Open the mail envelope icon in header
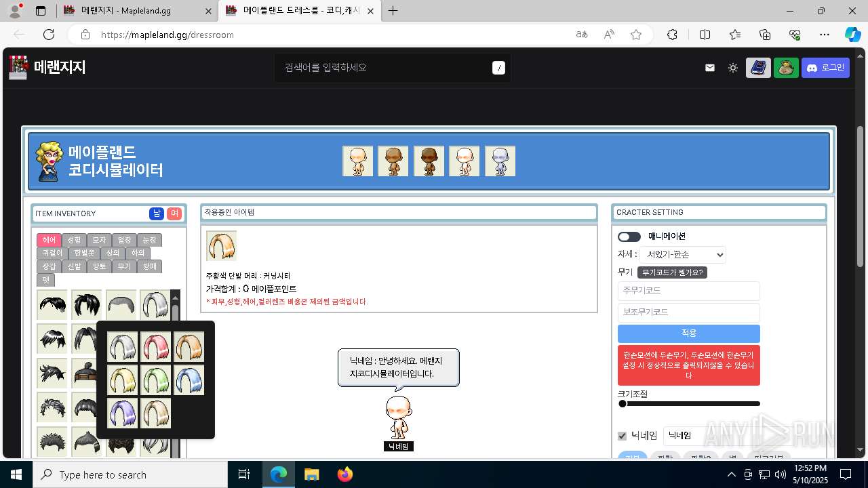Viewport: 868px width, 488px height. pos(710,68)
